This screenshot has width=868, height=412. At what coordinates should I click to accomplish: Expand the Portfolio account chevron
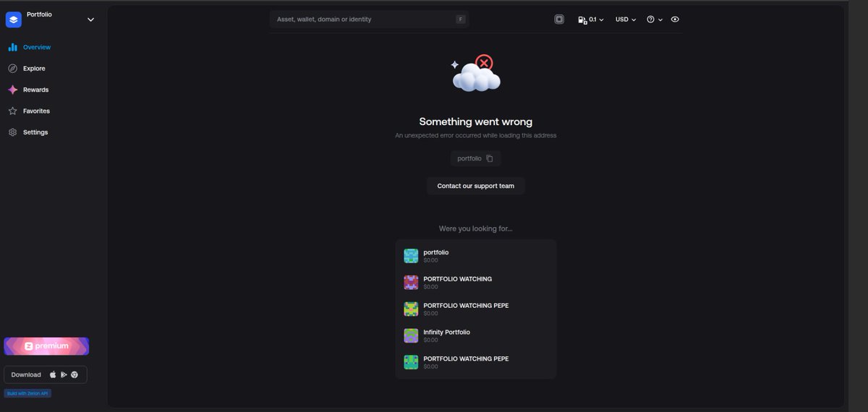90,20
